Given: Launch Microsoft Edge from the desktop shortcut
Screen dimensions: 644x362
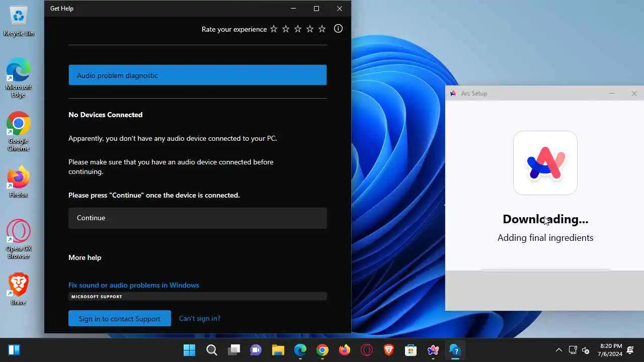Looking at the screenshot, I should (x=19, y=78).
